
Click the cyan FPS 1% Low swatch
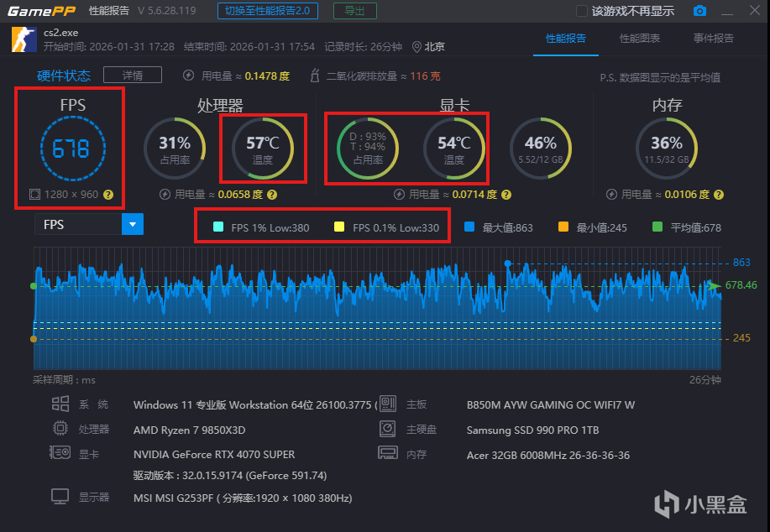point(218,227)
